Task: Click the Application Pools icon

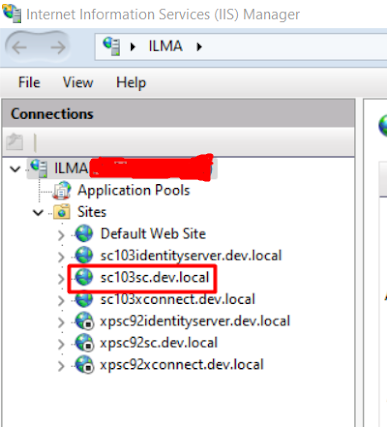Action: pos(62,190)
